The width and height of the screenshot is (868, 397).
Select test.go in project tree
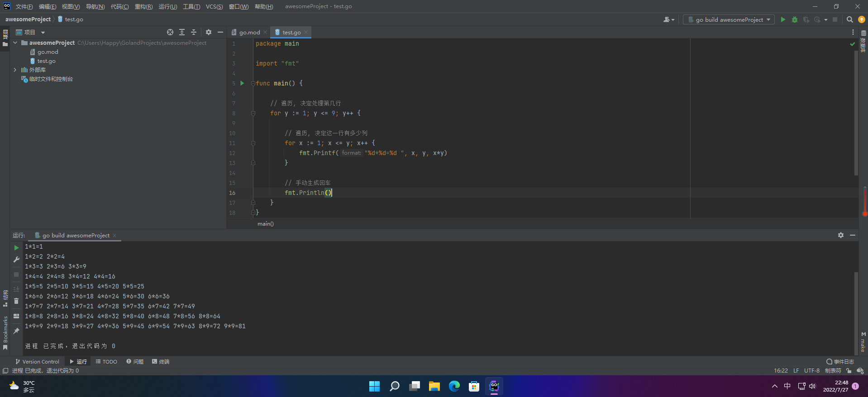coord(46,61)
